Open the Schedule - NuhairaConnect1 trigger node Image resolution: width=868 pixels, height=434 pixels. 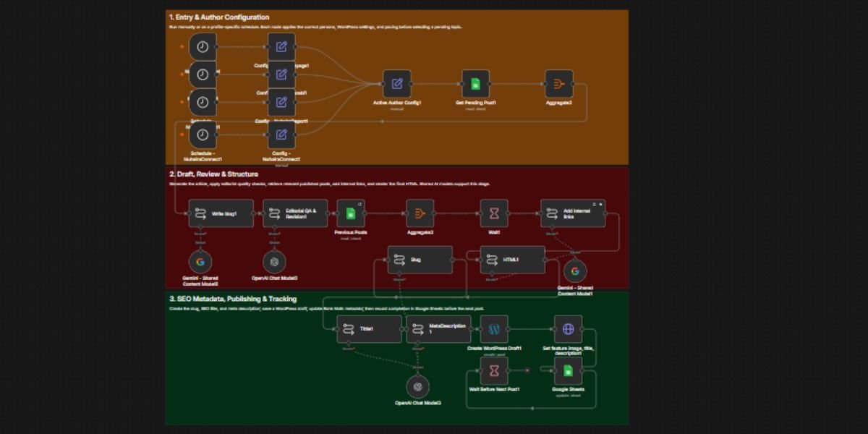203,135
